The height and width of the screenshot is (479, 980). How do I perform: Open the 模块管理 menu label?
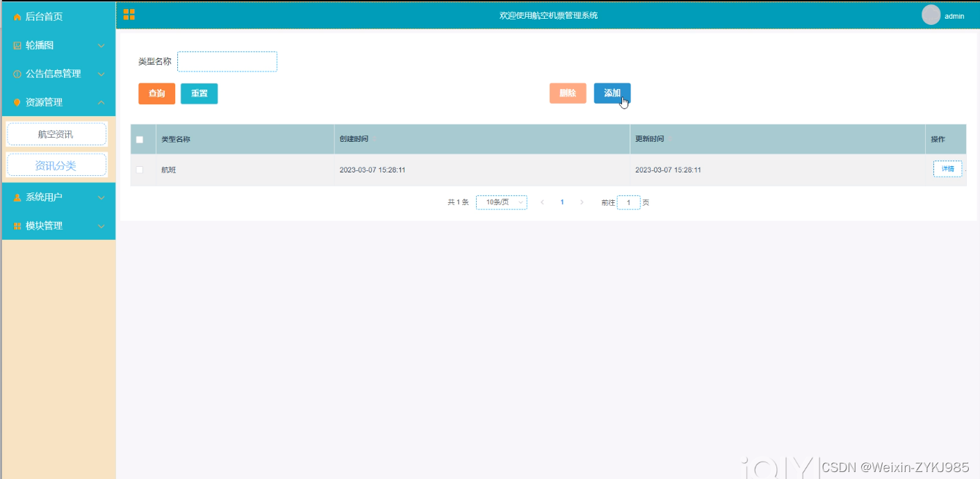(44, 226)
